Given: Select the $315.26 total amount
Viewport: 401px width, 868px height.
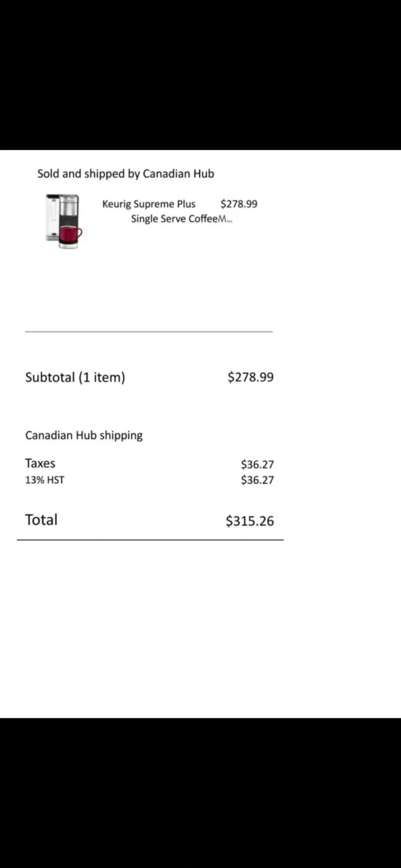Looking at the screenshot, I should pos(250,521).
